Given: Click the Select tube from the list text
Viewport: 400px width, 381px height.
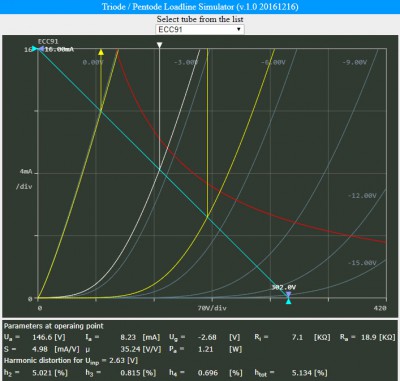Looking at the screenshot, I should point(200,19).
